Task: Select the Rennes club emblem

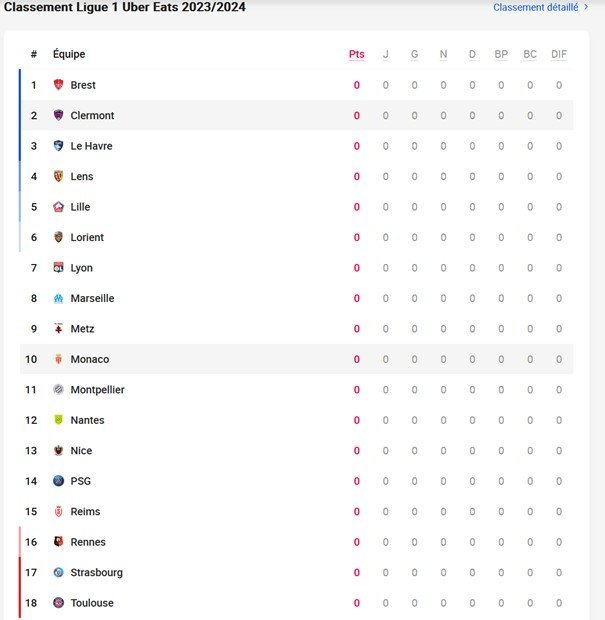Action: pyautogui.click(x=59, y=542)
